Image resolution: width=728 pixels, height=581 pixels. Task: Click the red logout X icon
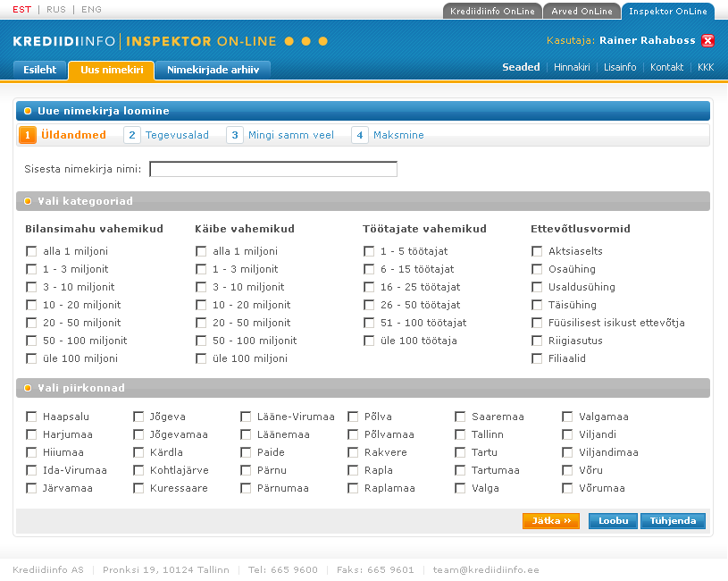point(708,41)
